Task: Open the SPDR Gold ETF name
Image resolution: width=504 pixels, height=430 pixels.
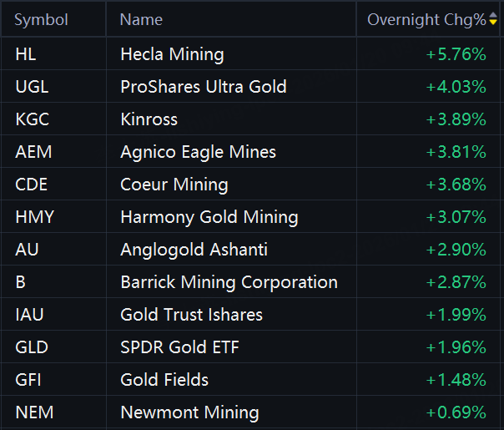Action: [x=179, y=347]
